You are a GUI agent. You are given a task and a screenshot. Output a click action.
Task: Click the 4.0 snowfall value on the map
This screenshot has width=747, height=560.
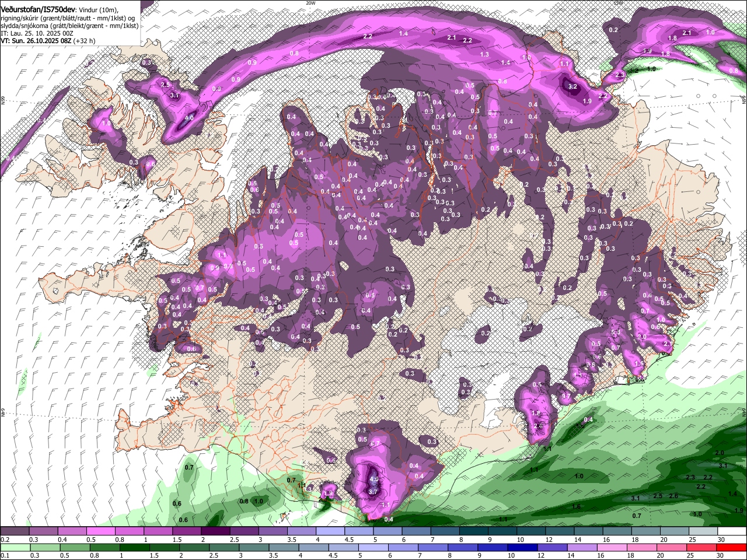click(x=189, y=118)
